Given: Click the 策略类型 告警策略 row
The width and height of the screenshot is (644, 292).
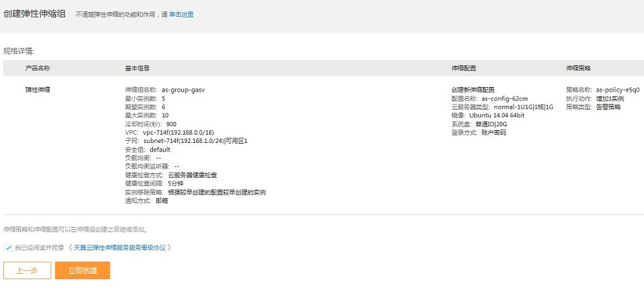Looking at the screenshot, I should click(593, 107).
